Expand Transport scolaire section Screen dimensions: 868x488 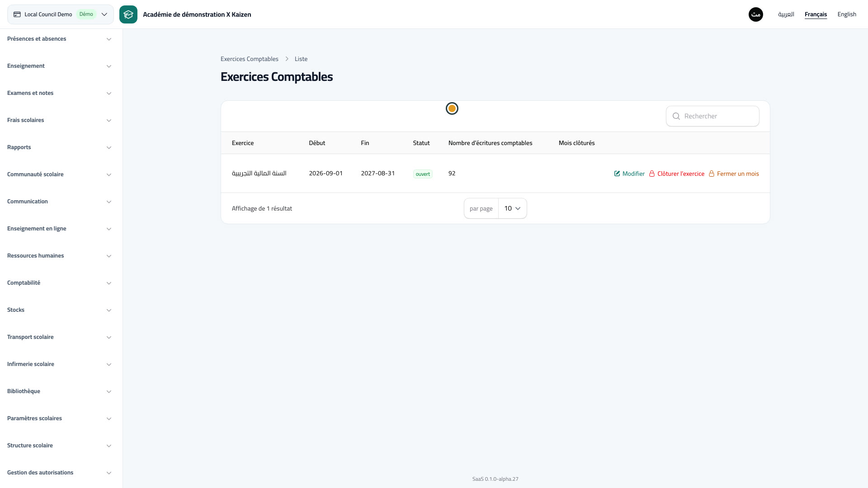coord(59,337)
